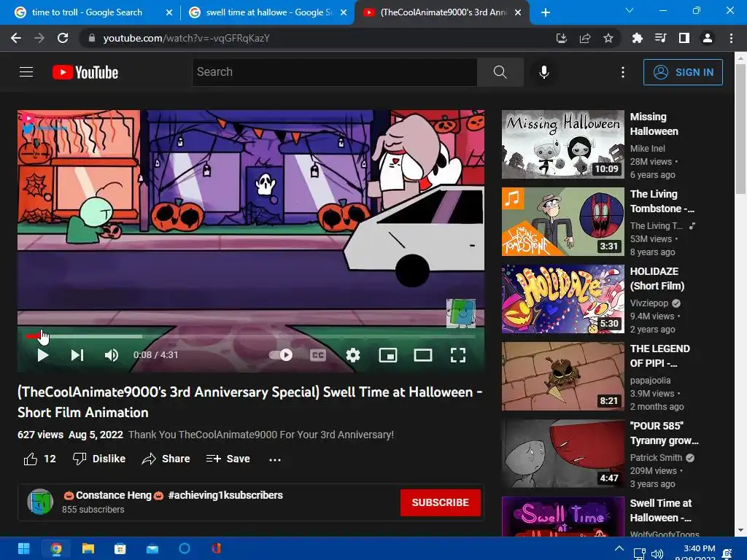Toggle Chrome side panel
747x560 pixels.
coord(684,38)
